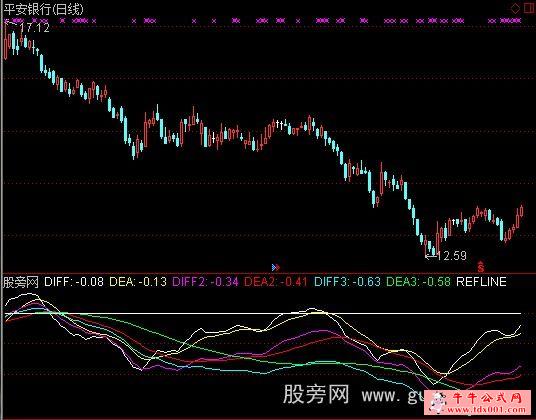The image size is (536, 420).
Task: Click the blue-red double arrow marker
Action: (x=276, y=267)
